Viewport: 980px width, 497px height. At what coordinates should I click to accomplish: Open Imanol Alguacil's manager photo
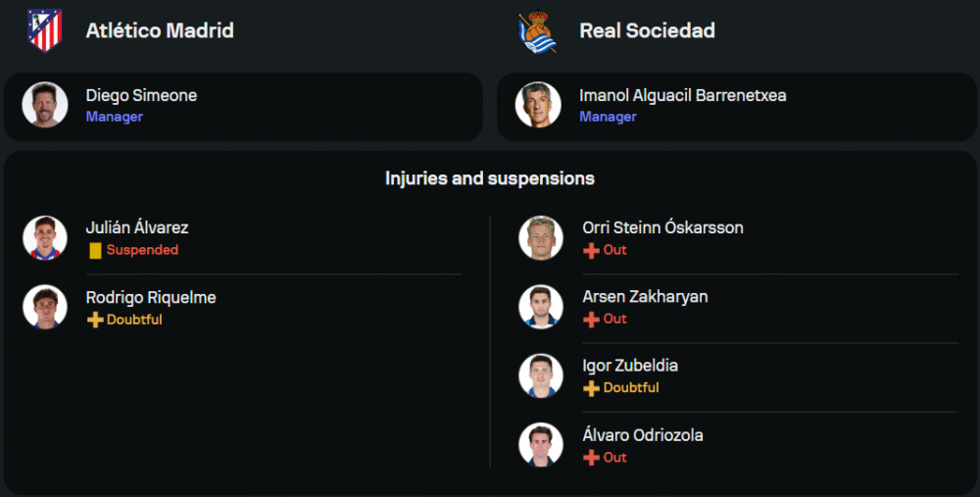click(538, 105)
